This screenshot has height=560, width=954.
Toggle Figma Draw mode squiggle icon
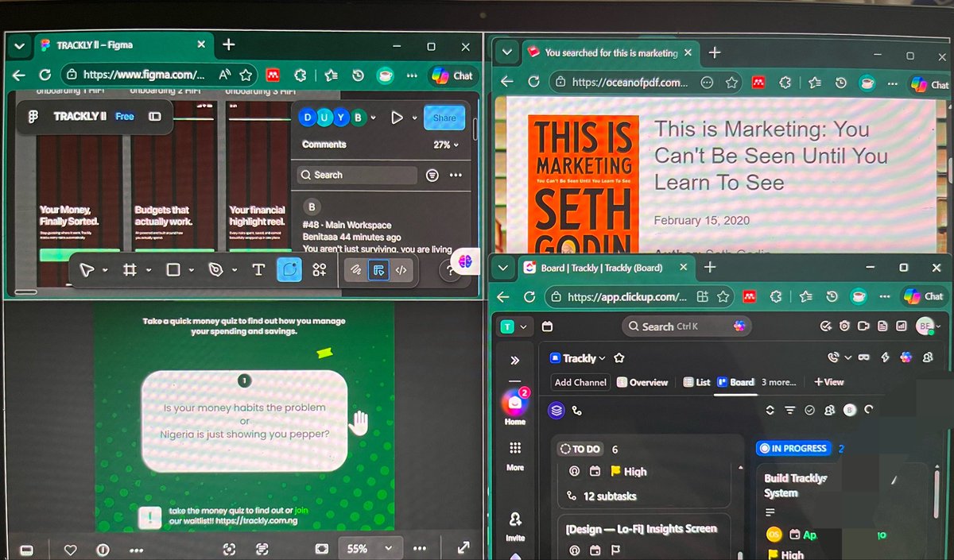[x=357, y=270]
